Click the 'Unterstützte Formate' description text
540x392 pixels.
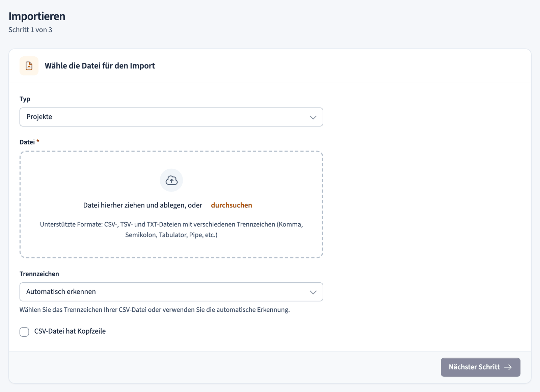(x=171, y=229)
